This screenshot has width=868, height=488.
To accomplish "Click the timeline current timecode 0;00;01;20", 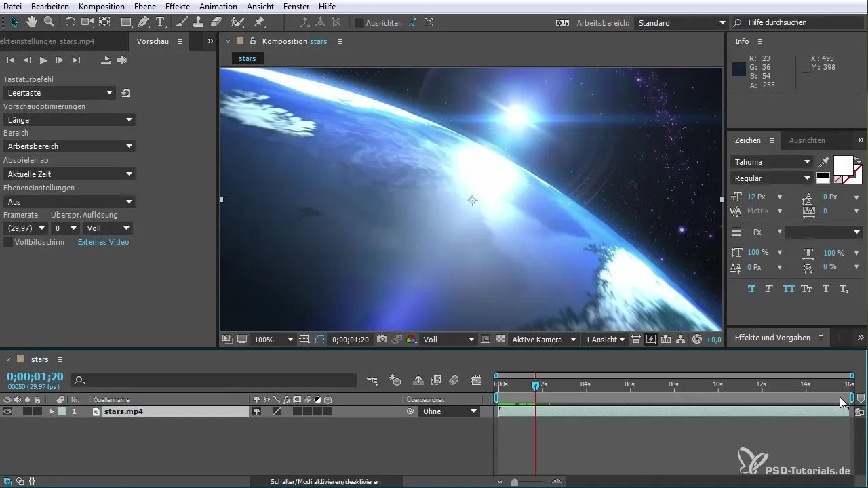I will (35, 376).
